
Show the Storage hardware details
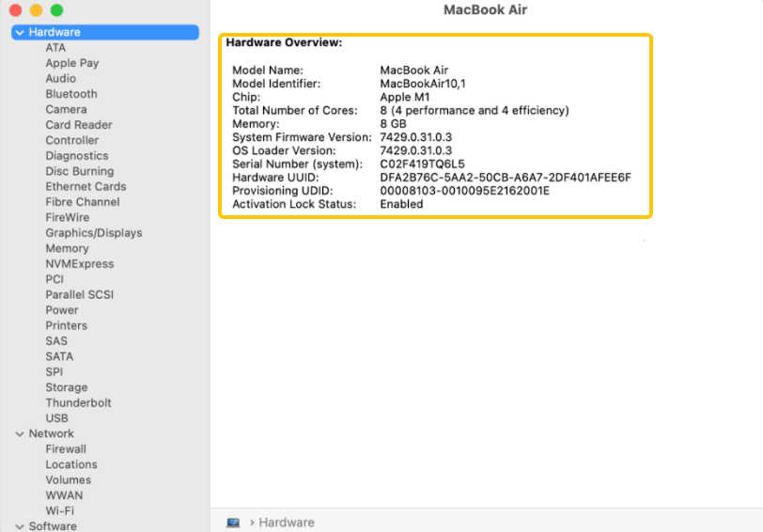click(x=67, y=387)
